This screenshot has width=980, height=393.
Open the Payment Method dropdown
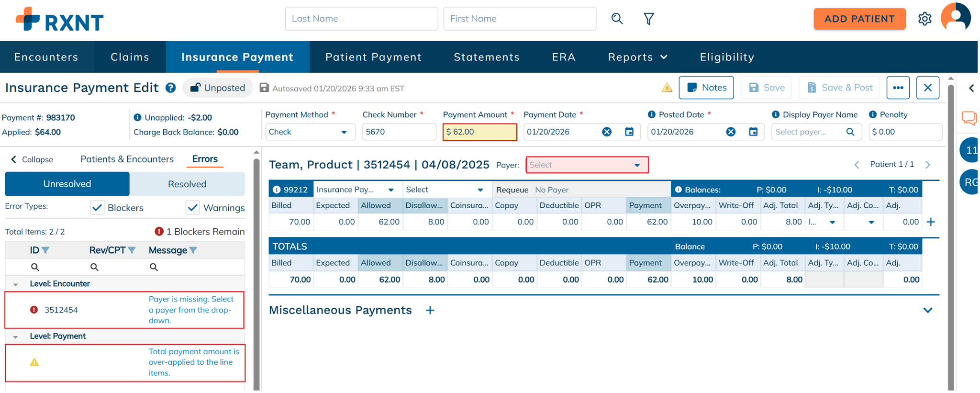[310, 132]
